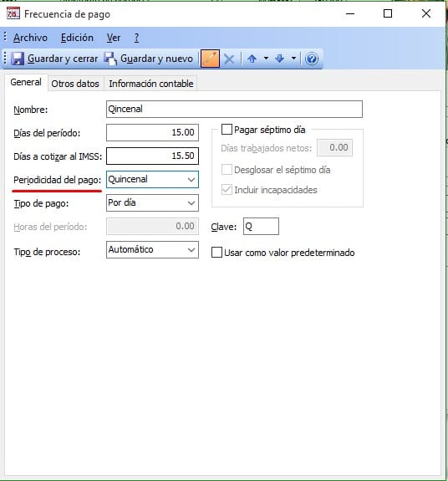Check Usar como valor predeterminado

[x=216, y=253]
